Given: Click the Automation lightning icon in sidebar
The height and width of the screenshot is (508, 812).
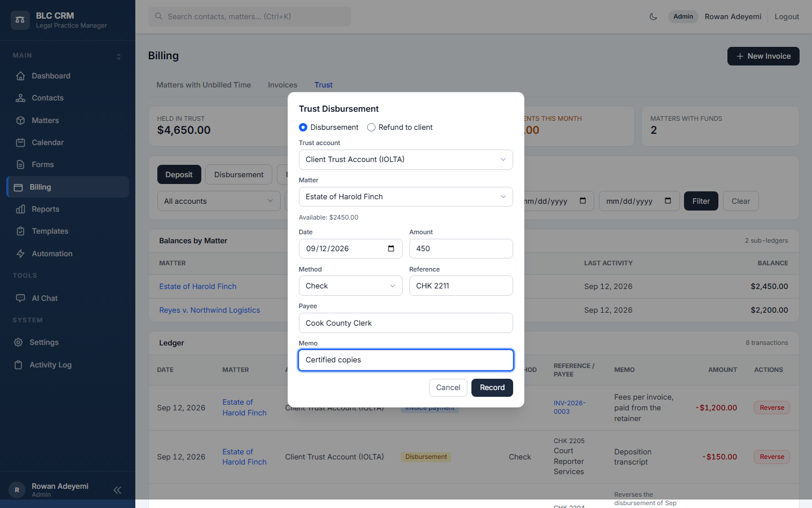Looking at the screenshot, I should pos(20,253).
